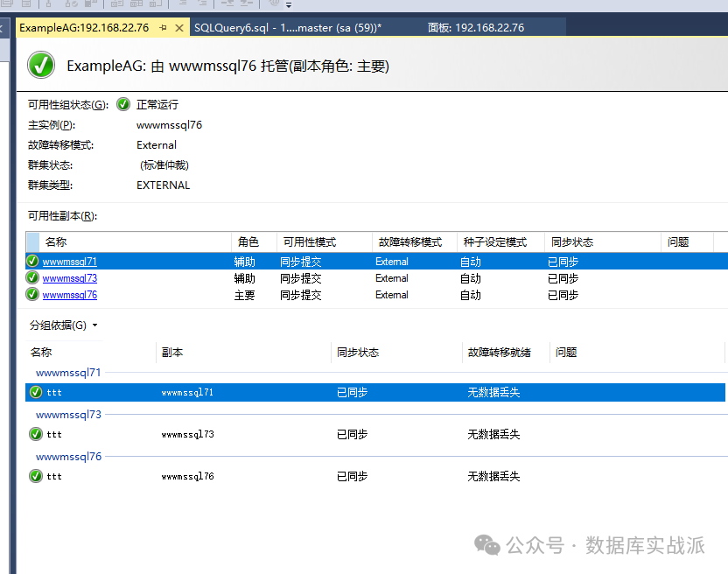This screenshot has width=728, height=574.
Task: Open the wwwmssql71 replica link
Action: coord(70,262)
